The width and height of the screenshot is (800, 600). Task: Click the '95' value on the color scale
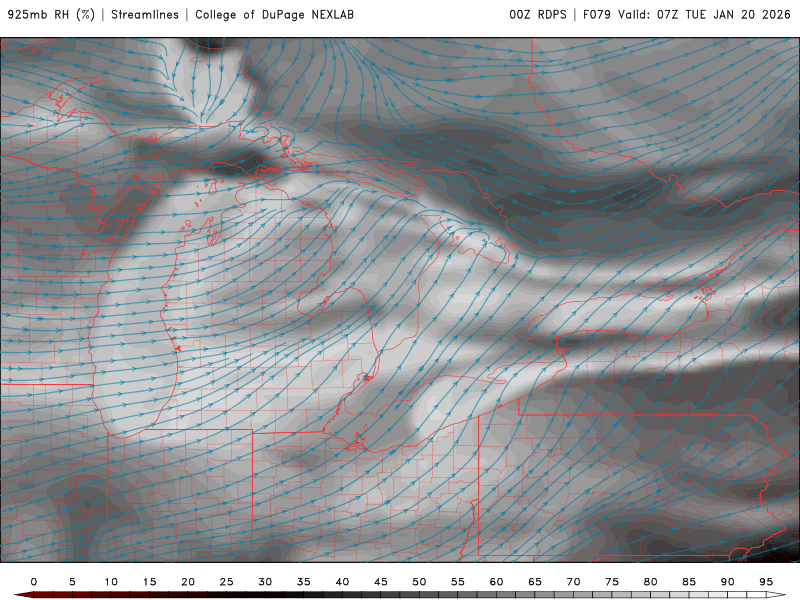pos(766,582)
